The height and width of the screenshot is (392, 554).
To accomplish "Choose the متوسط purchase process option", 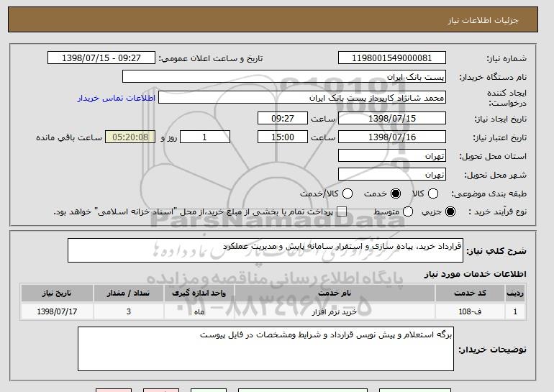I will 408,211.
